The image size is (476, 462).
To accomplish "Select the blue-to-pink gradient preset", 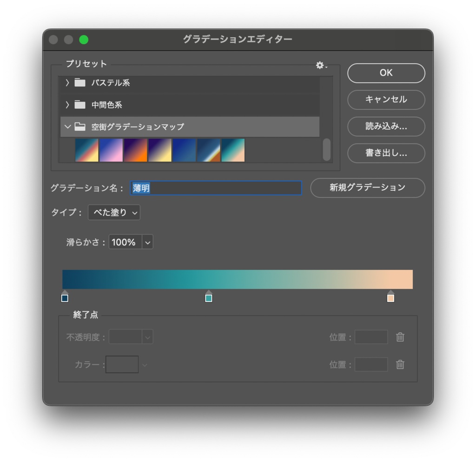I will point(111,150).
